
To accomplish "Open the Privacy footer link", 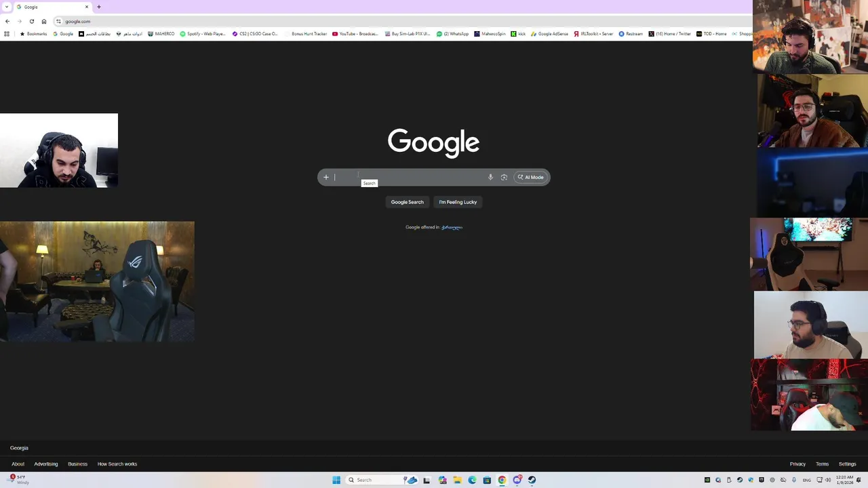I will (x=797, y=464).
